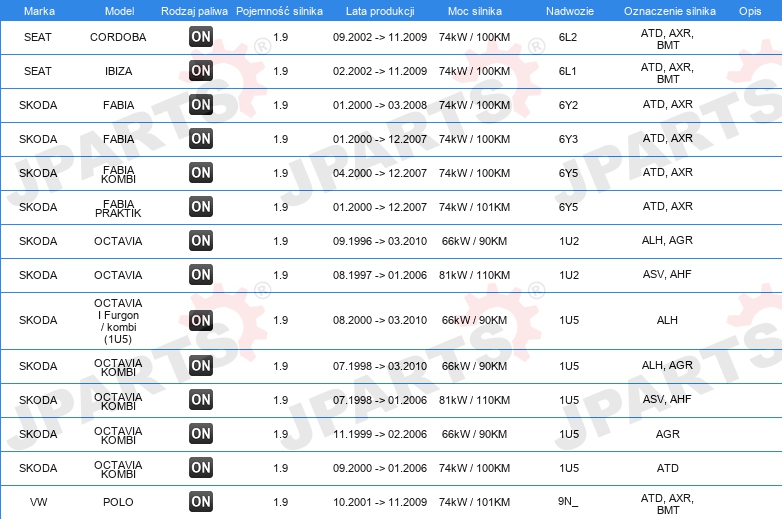Click the 9N_ body code cell
Image resolution: width=782 pixels, height=519 pixels.
point(568,502)
